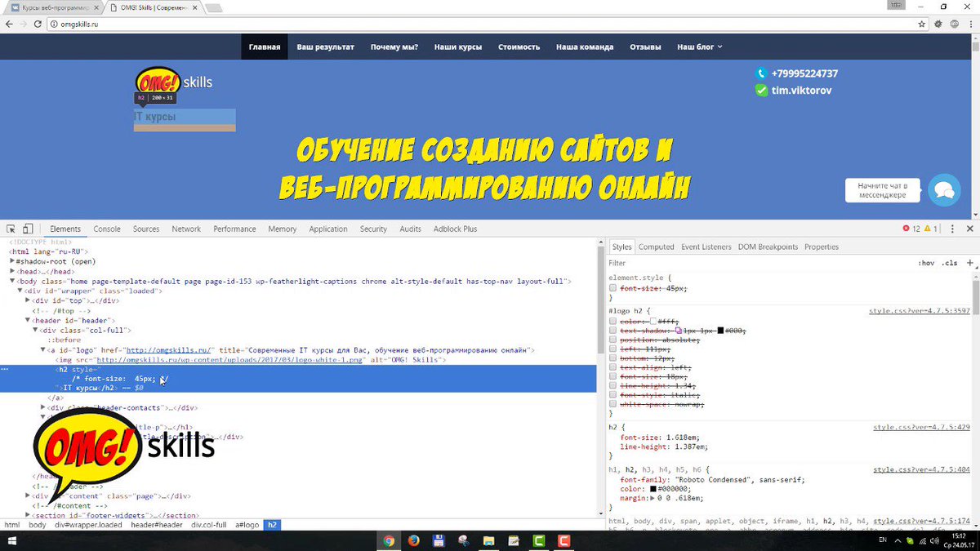Image resolution: width=980 pixels, height=551 pixels.
Task: Open the Computed styles tab
Action: [657, 247]
